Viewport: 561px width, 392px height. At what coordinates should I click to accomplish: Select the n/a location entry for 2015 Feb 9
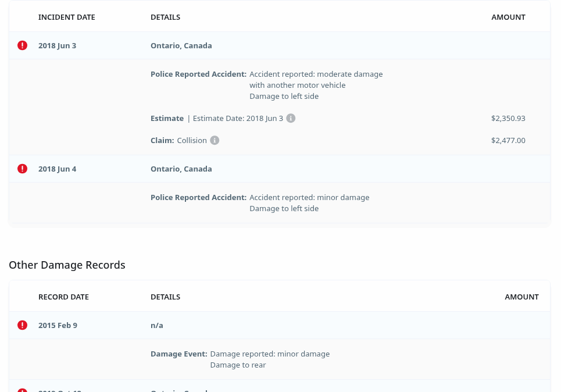tap(156, 325)
